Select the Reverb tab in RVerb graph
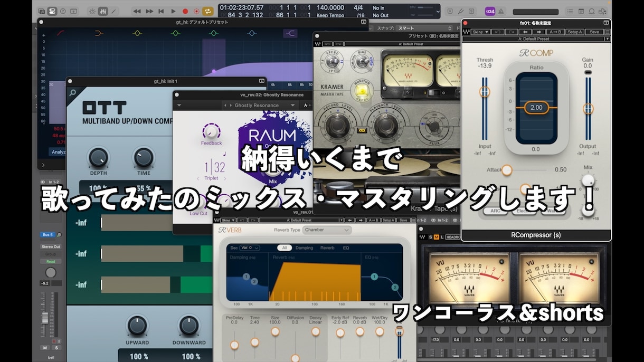Image resolution: width=644 pixels, height=362 pixels. [327, 247]
